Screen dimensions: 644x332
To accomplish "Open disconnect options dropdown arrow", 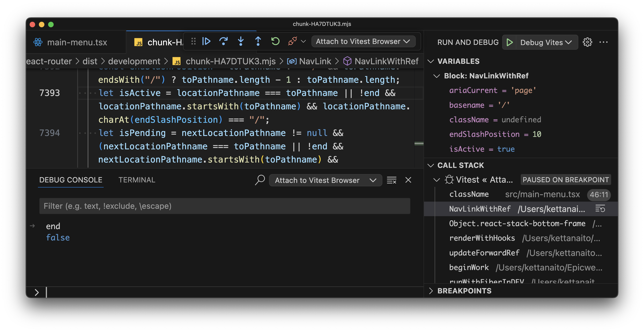I will click(x=303, y=41).
